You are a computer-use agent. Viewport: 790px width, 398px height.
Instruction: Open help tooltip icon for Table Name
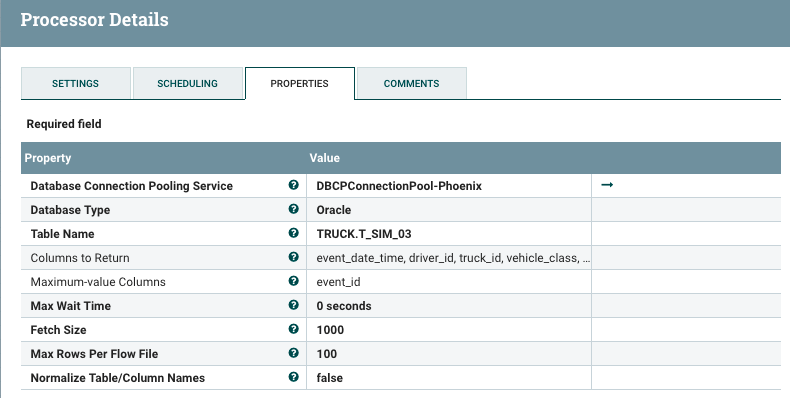pos(294,233)
